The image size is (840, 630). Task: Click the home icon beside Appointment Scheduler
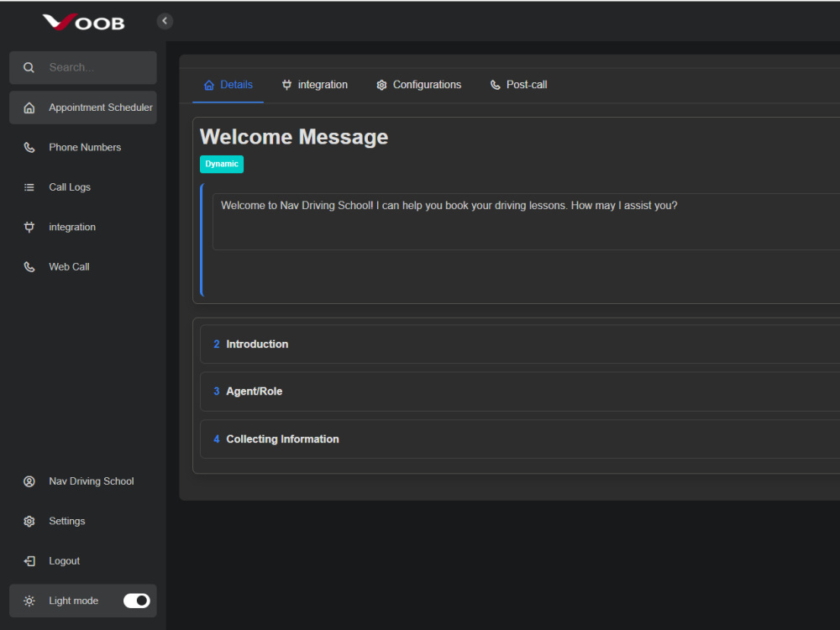pyautogui.click(x=29, y=108)
